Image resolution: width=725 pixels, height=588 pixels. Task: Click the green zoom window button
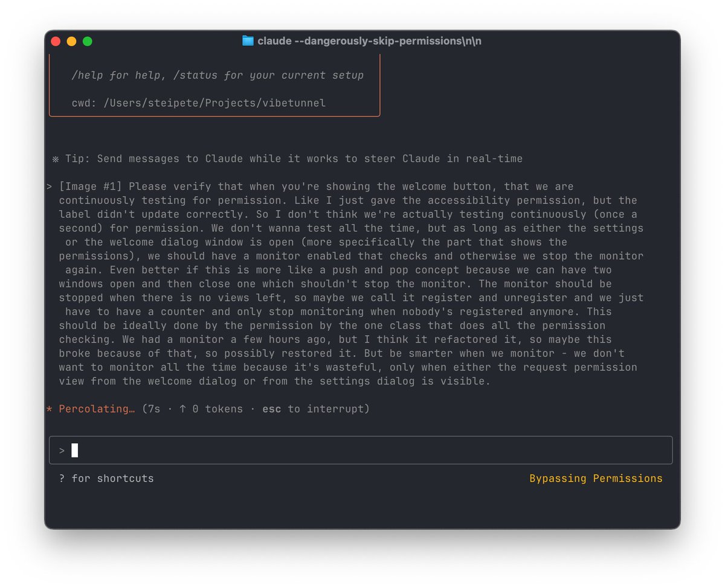point(88,42)
